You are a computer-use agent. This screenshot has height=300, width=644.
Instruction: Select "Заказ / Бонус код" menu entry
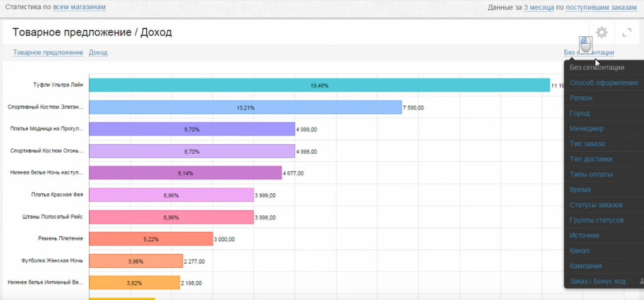pyautogui.click(x=597, y=281)
